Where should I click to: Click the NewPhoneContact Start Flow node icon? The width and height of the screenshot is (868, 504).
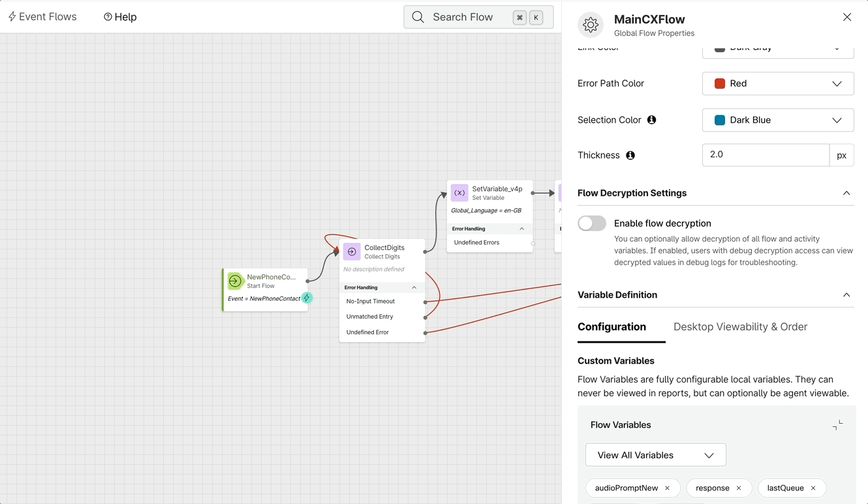tap(235, 281)
